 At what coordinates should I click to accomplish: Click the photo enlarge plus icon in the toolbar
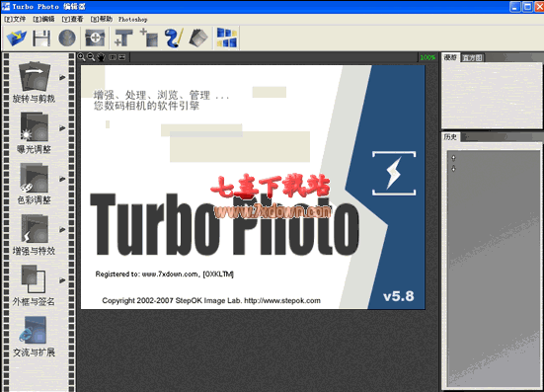point(95,38)
